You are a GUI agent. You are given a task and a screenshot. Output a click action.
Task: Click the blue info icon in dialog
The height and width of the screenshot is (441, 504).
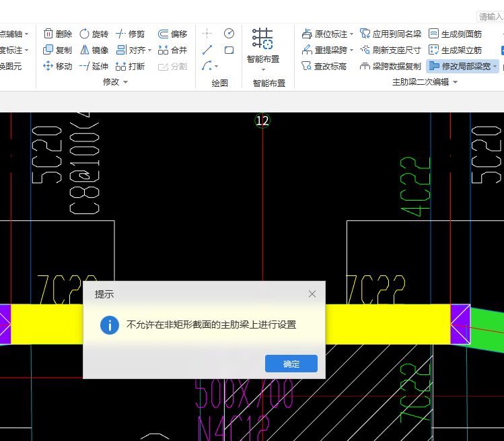110,325
